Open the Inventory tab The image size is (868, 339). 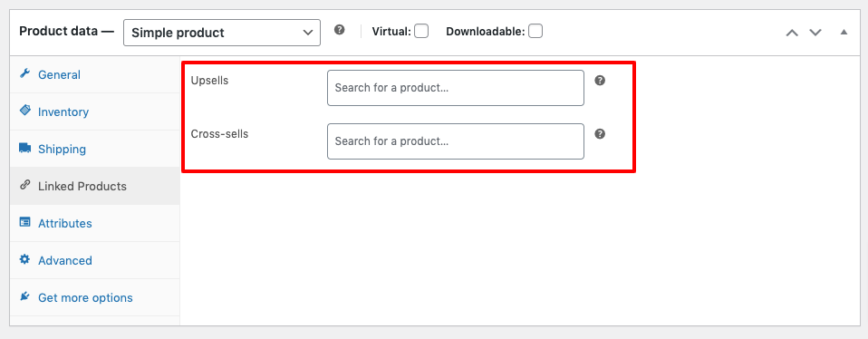pyautogui.click(x=94, y=111)
